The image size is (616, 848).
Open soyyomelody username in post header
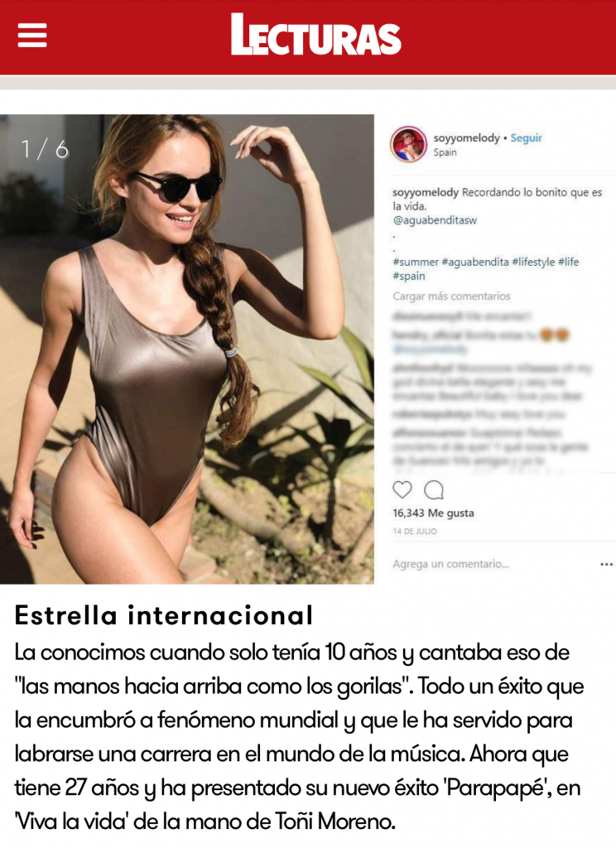(466, 138)
